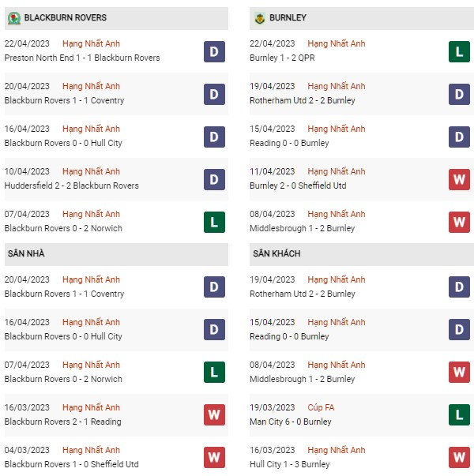Open the Preston North End 1-1 Blackburn Rovers match
474x476 pixels.
coord(82,58)
